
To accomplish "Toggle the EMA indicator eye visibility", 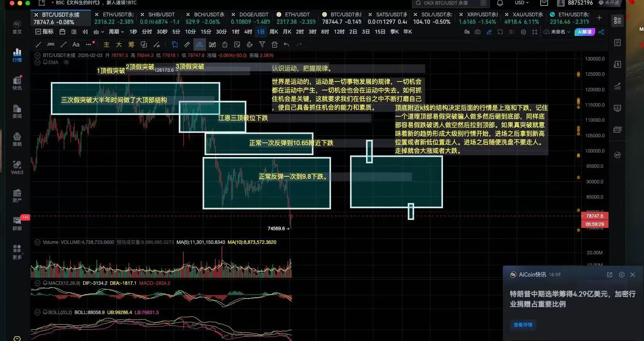I will (x=66, y=62).
